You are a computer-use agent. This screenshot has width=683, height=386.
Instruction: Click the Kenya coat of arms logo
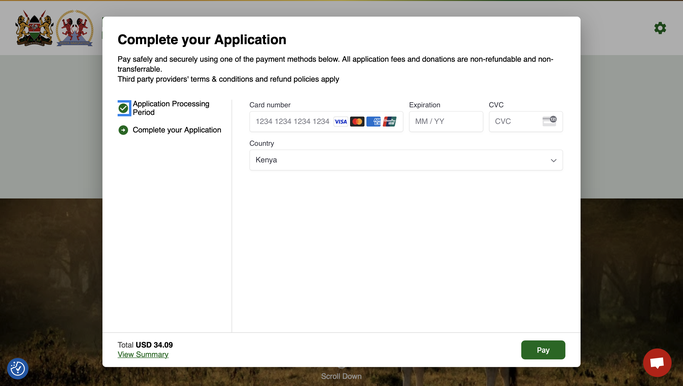pos(34,28)
